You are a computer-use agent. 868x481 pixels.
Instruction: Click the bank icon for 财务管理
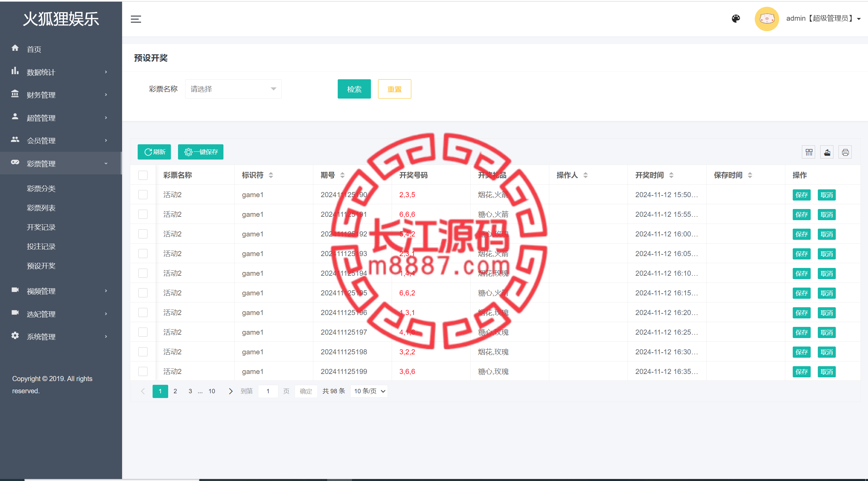pos(15,93)
